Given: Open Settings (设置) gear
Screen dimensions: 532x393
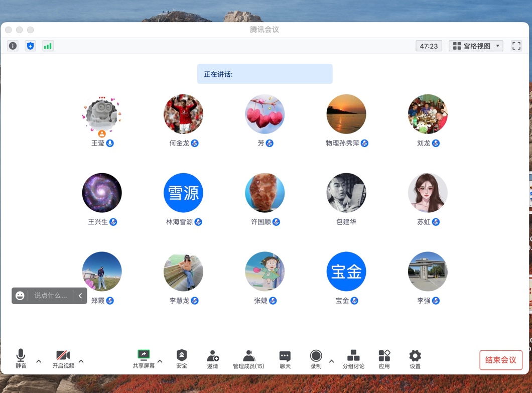Looking at the screenshot, I should point(415,359).
